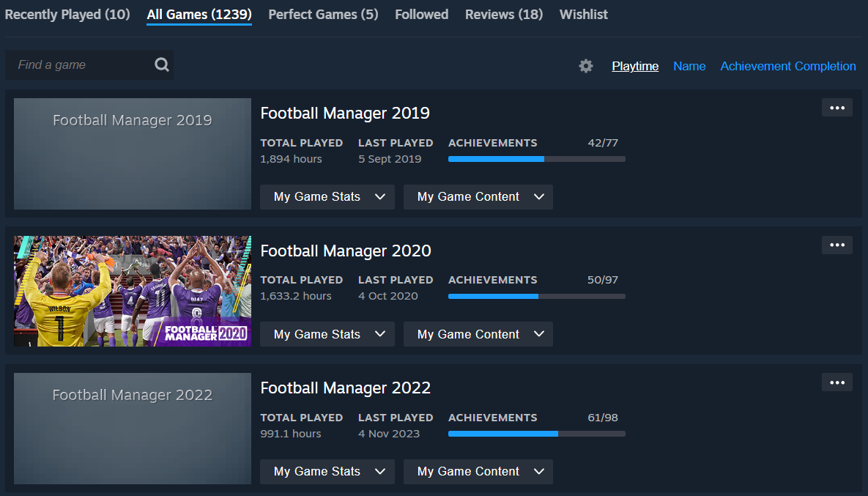Open Football Manager 2020 title link
The width and height of the screenshot is (868, 496).
point(346,251)
